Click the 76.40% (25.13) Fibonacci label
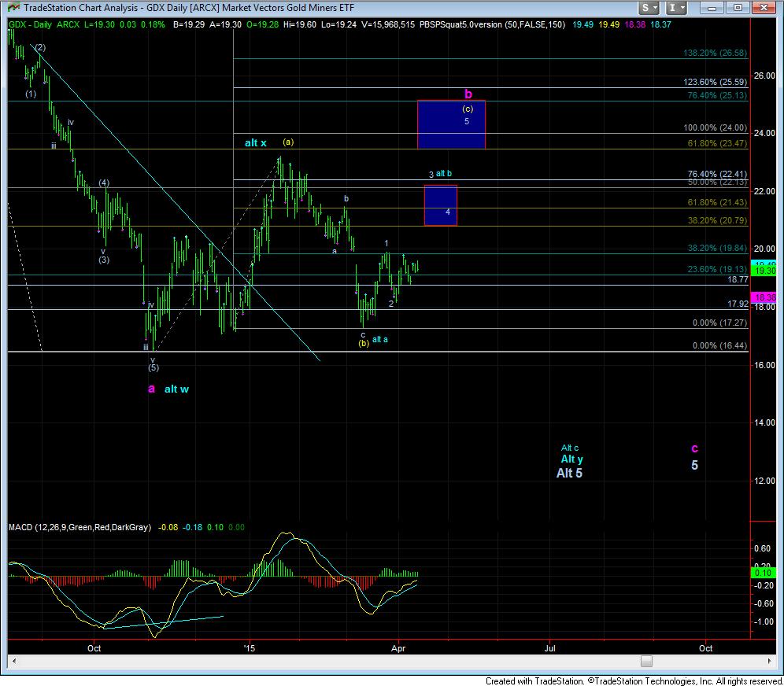Screen dimensions: 784x686 pyautogui.click(x=717, y=95)
